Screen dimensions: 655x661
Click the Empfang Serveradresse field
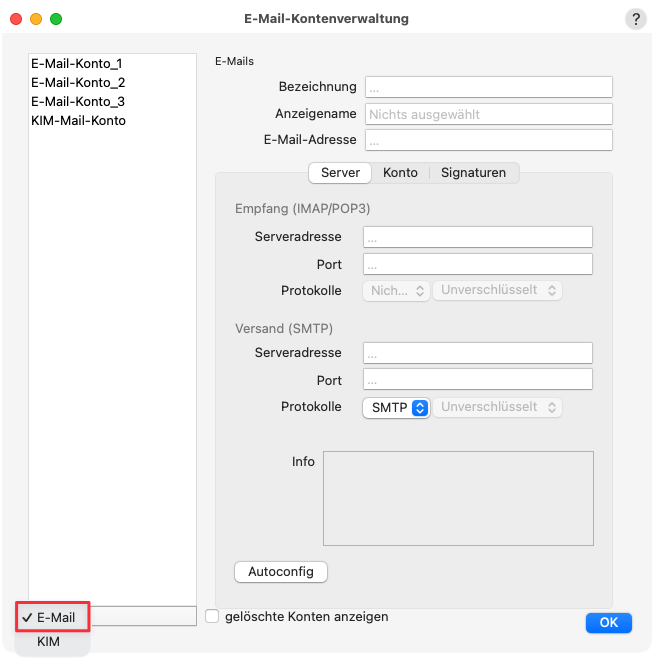tap(478, 237)
